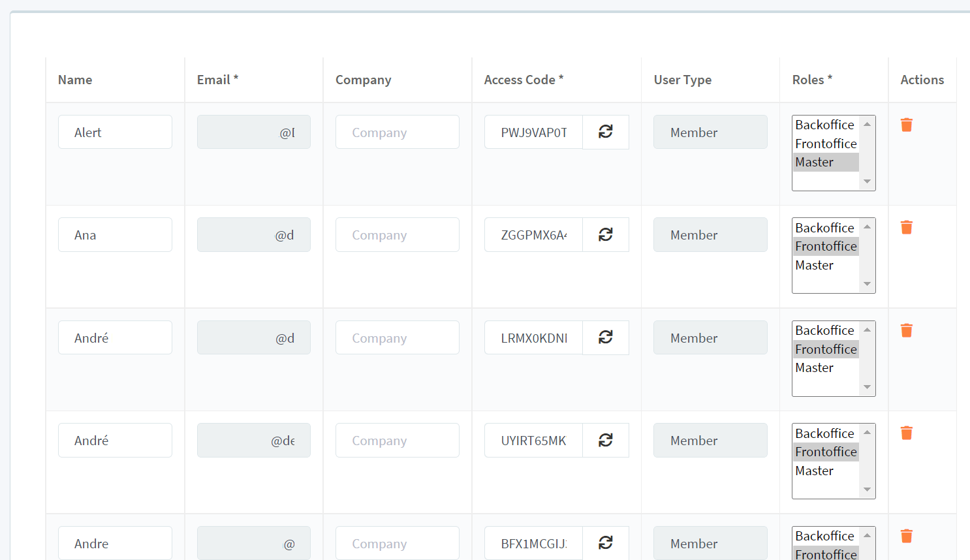Screen dimensions: 970x560
Task: Regenerate Ana's access code ZGGPMX6A4
Action: point(605,234)
